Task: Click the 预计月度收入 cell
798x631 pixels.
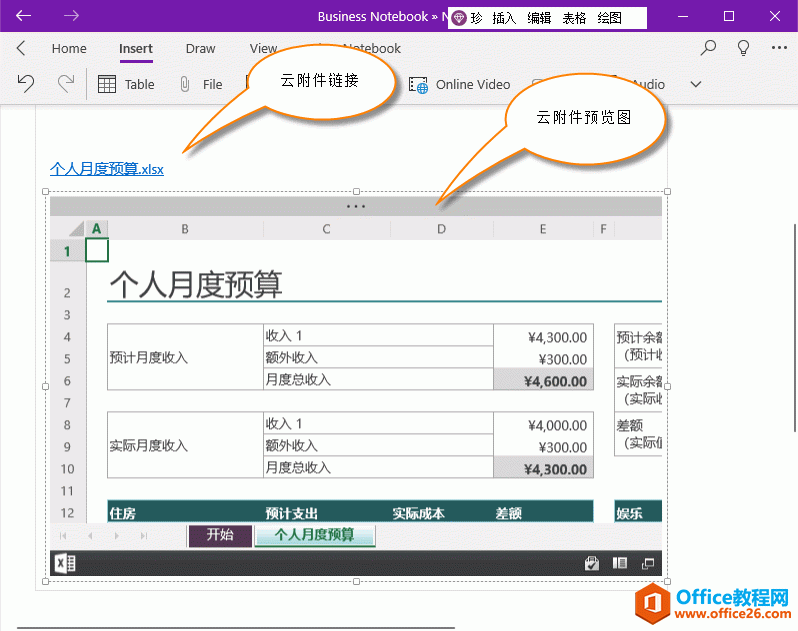Action: tap(185, 357)
